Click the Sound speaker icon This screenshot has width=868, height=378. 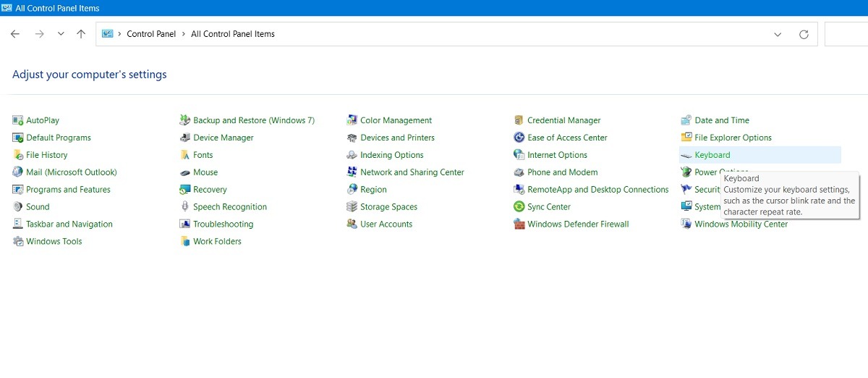(x=18, y=207)
